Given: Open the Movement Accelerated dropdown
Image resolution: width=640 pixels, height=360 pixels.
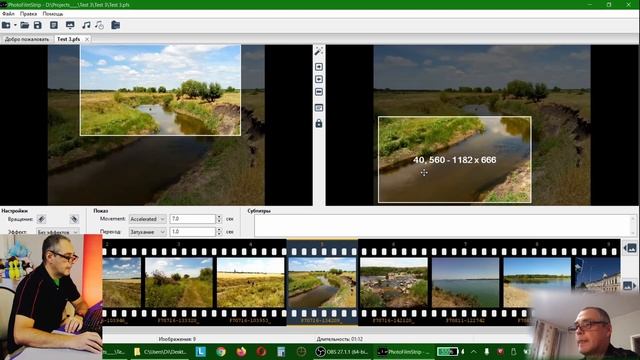Looking at the screenshot, I should click(x=147, y=219).
